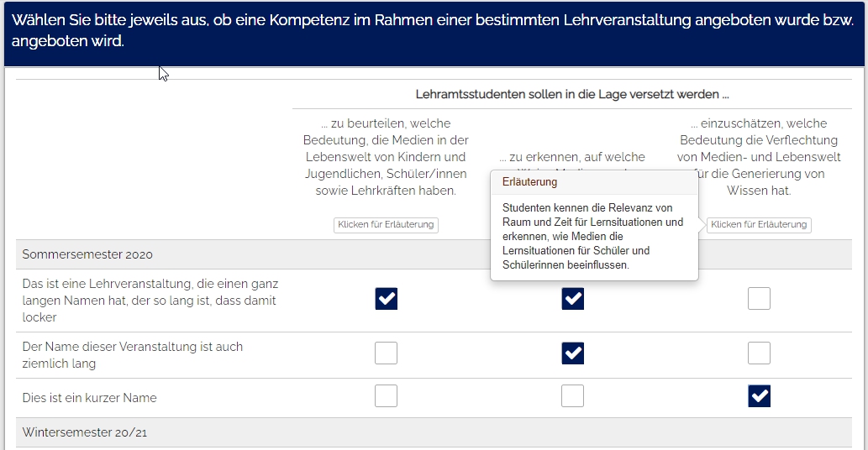Screen dimensions: 868x450
Task: Uncheck middle competence checkbox for long-named Lehrveranstaltung
Action: tap(572, 299)
